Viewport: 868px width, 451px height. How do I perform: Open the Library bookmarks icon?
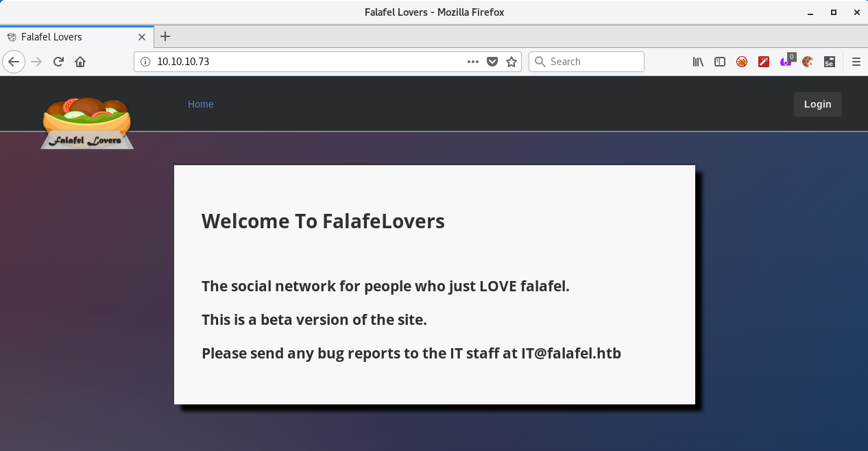pyautogui.click(x=698, y=62)
